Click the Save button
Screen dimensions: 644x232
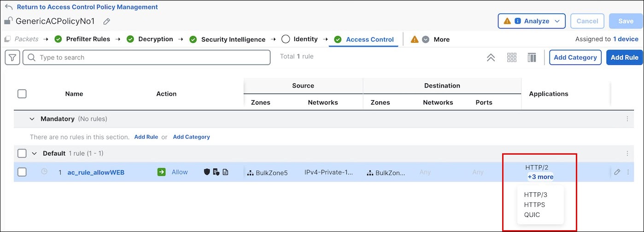[x=626, y=21]
